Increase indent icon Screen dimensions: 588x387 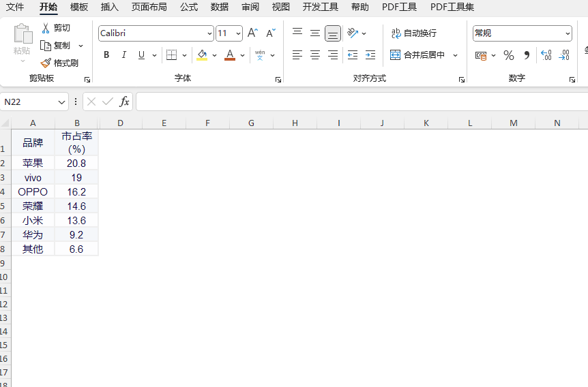pyautogui.click(x=370, y=55)
